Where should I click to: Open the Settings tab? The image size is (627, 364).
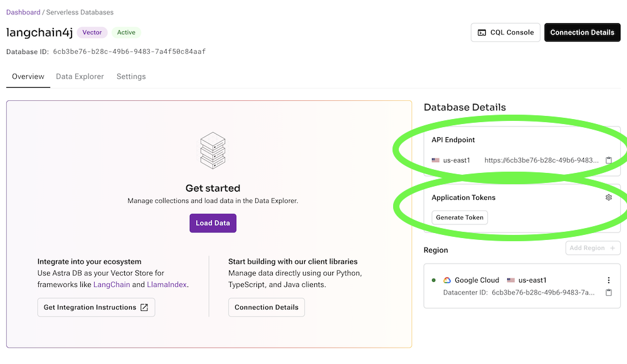[x=131, y=76]
